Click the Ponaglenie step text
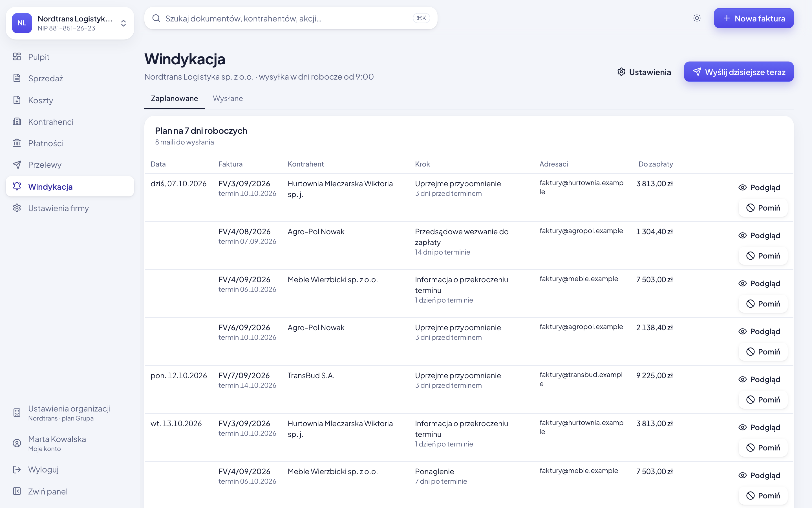This screenshot has height=508, width=812. [434, 471]
